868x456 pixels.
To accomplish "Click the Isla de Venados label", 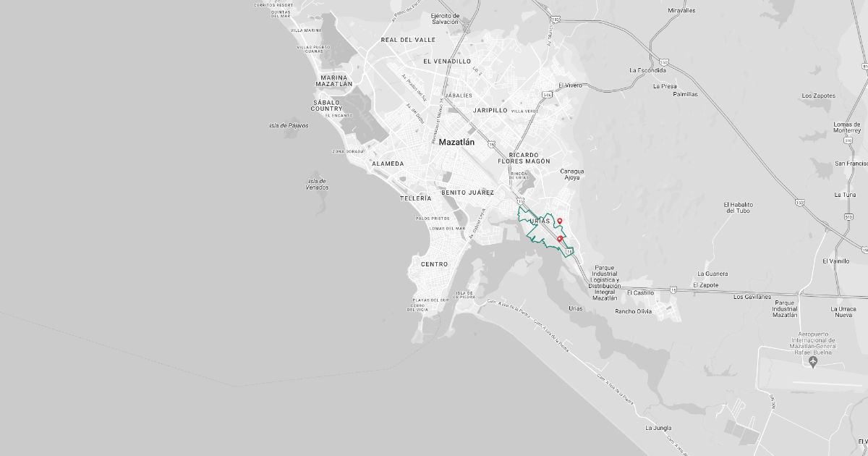I will point(317,185).
